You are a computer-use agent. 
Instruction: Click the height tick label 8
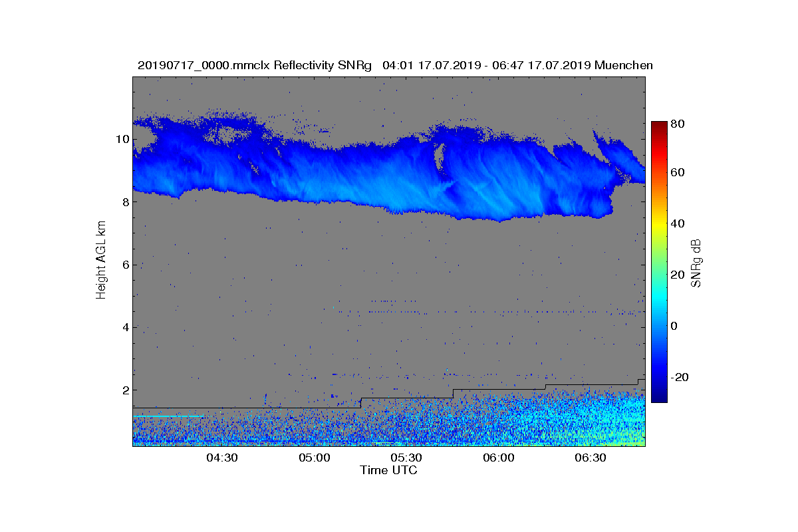[x=126, y=202]
